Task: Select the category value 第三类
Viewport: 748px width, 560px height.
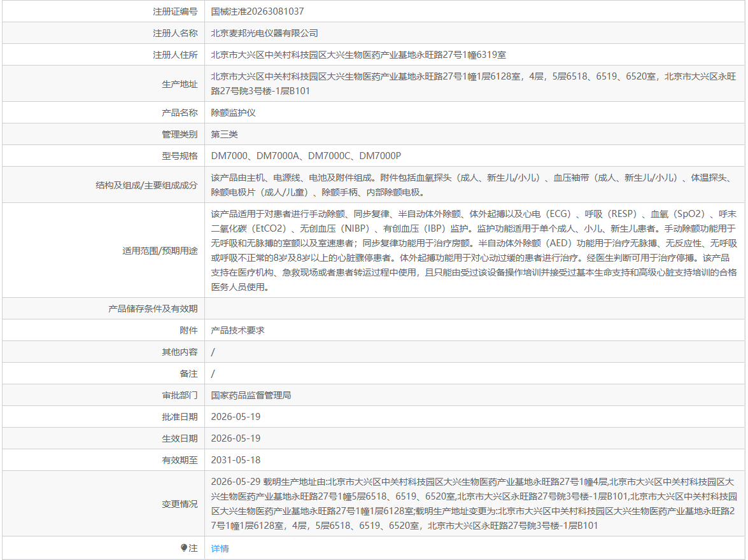Action: 224,134
